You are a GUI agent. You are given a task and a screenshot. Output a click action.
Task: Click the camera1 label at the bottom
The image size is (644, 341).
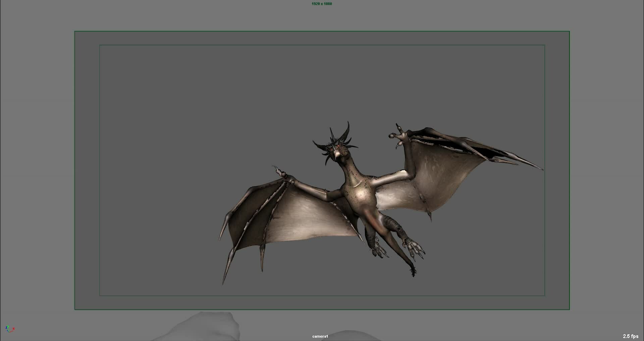pos(320,336)
